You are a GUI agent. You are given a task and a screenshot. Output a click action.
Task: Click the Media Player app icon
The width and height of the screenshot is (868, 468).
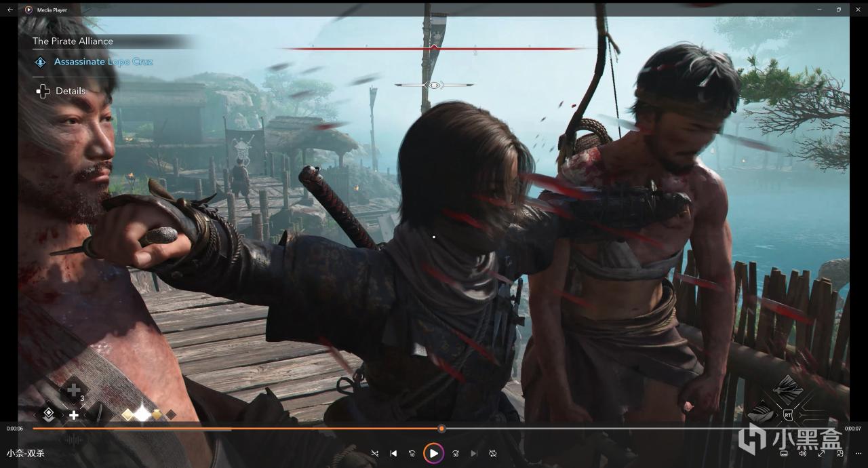pos(28,9)
